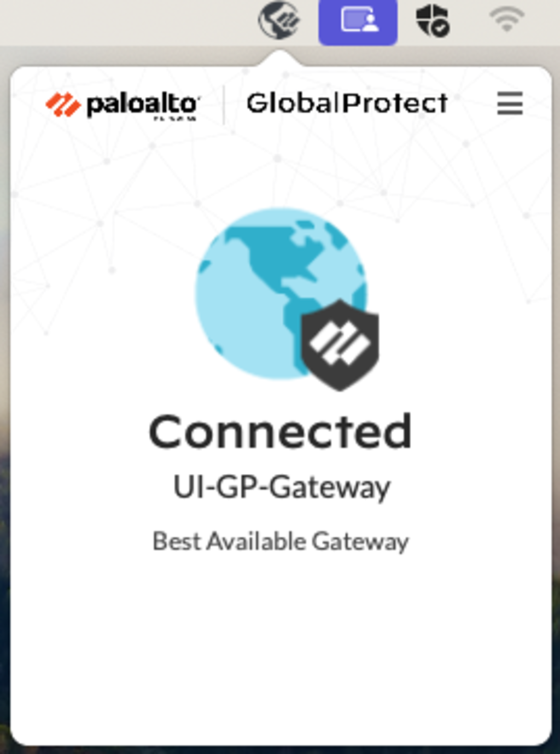Click the paloalto wordmark text
The height and width of the screenshot is (754, 560).
[x=143, y=104]
